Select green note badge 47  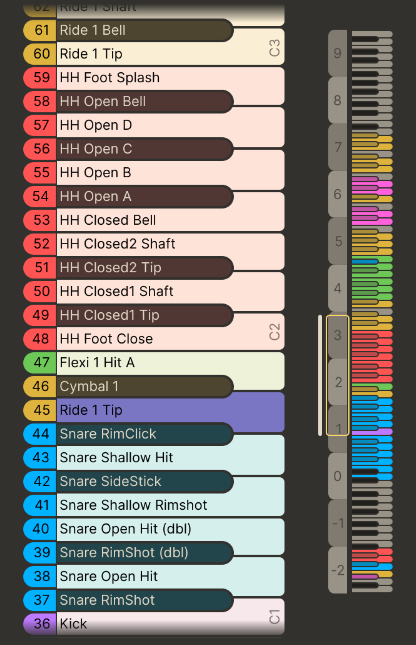[40, 362]
